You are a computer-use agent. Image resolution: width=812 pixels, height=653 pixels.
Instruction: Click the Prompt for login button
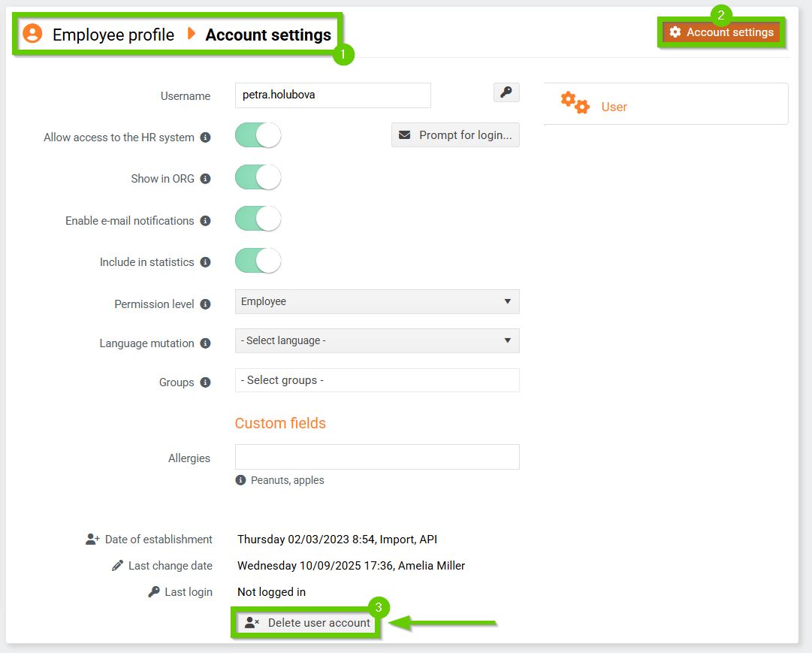455,135
